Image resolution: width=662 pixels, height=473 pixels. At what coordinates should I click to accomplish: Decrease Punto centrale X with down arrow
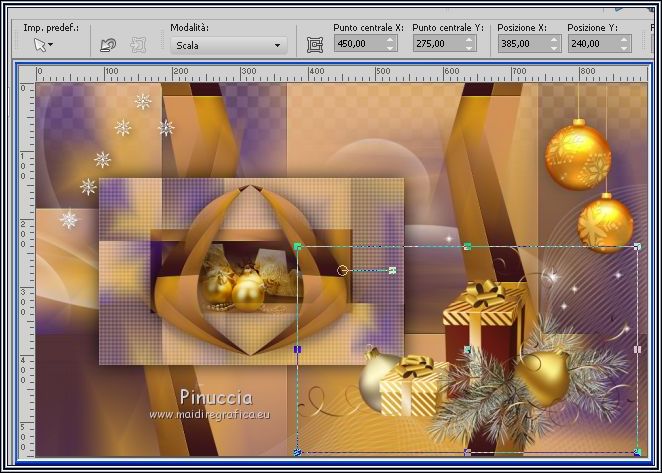click(x=391, y=47)
